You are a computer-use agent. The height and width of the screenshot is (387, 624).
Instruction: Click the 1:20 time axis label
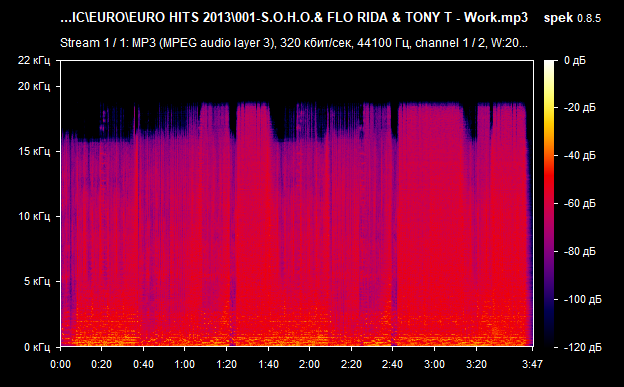[x=226, y=364]
